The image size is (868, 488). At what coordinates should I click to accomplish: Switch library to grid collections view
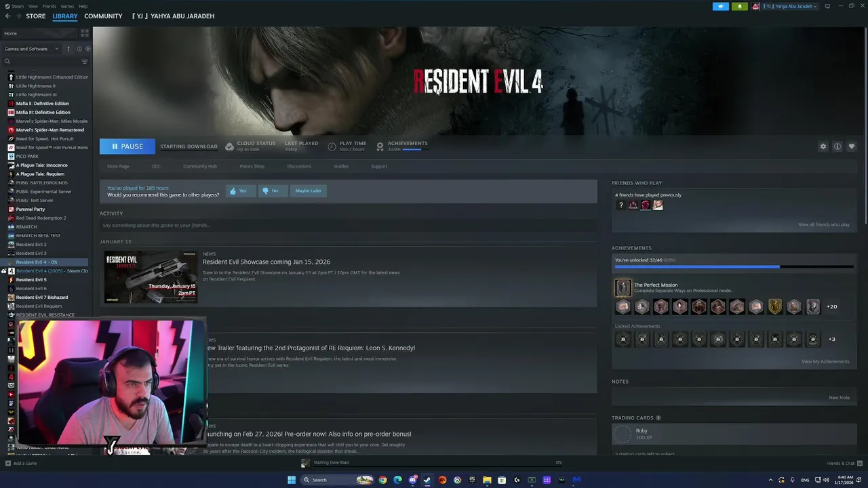point(85,33)
